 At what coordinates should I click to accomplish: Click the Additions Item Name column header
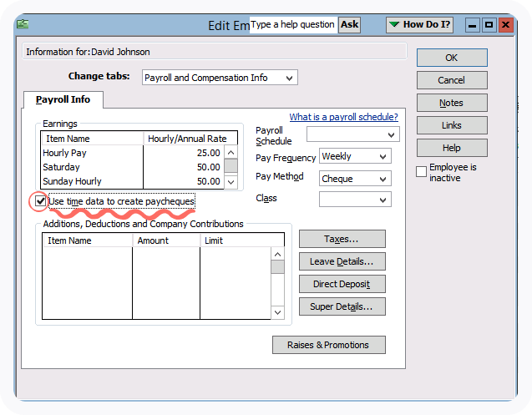pos(87,240)
